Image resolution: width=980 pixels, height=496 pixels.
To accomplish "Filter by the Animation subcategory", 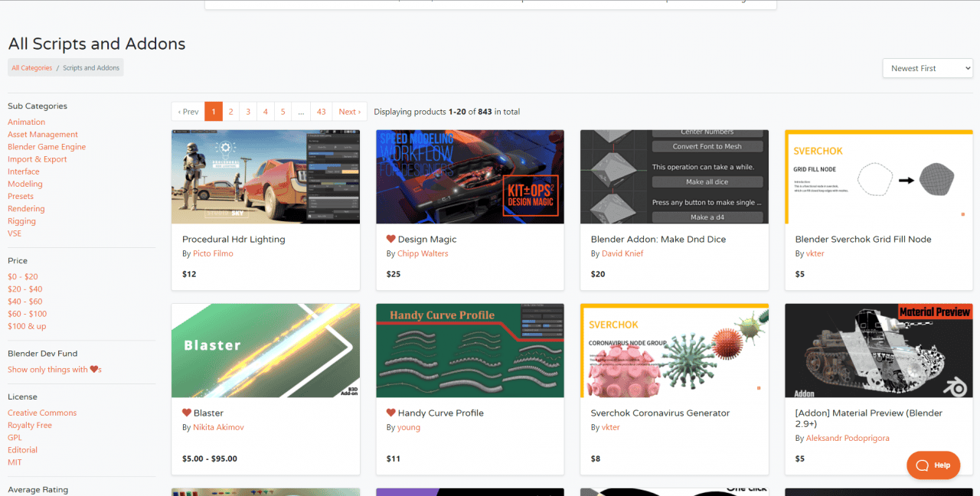I will click(x=26, y=122).
